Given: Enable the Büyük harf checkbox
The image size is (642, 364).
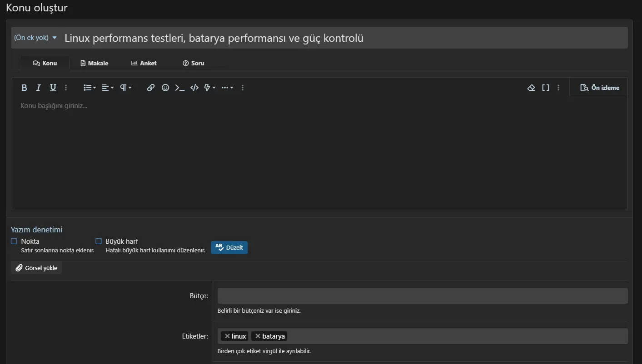Looking at the screenshot, I should point(99,241).
